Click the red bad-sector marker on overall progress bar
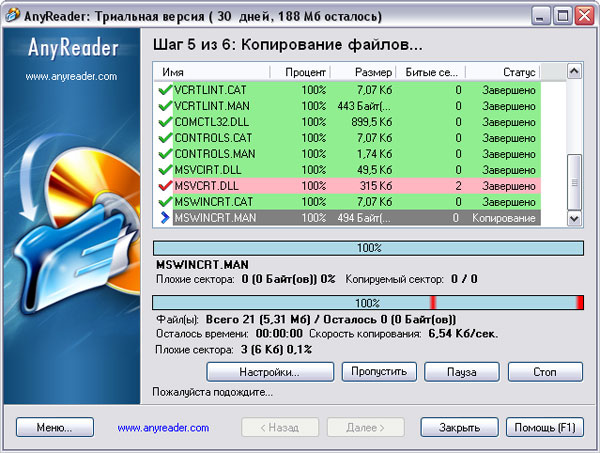The height and width of the screenshot is (453, 600). (433, 302)
